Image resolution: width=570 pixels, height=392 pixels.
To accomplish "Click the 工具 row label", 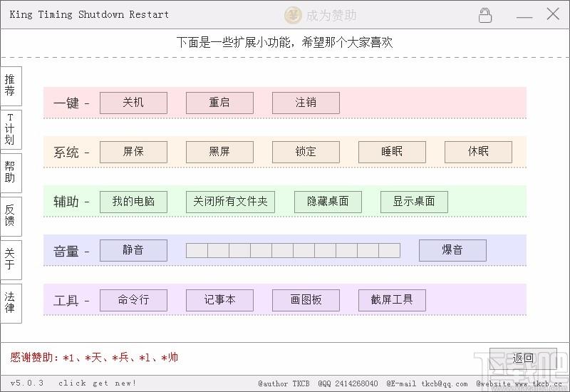I will click(66, 301).
